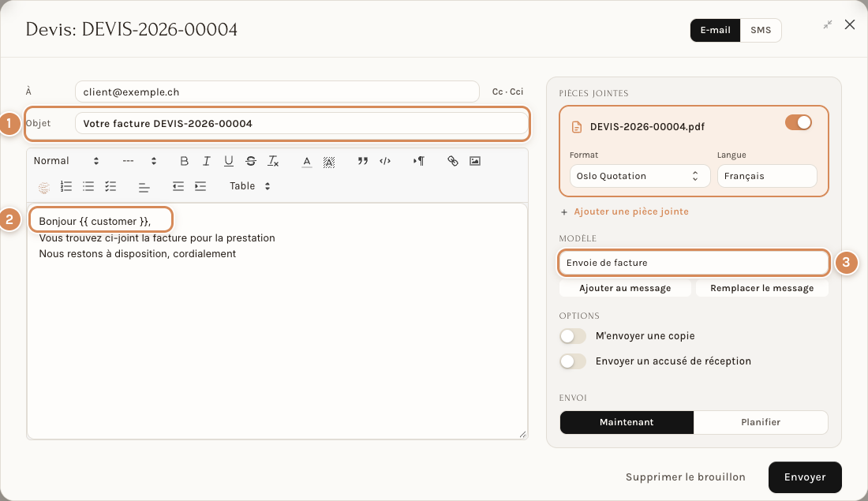Viewport: 868px width, 501px height.
Task: Create a bulleted list
Action: 88,186
